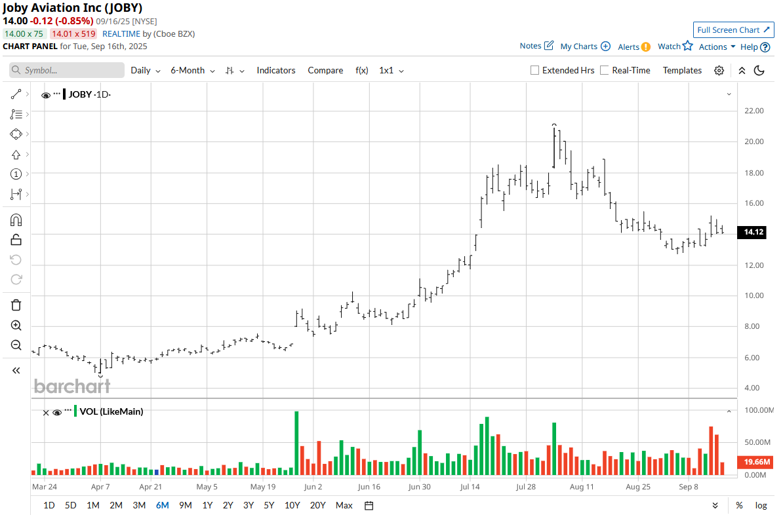The height and width of the screenshot is (532, 783).
Task: Click the redo arrow icon
Action: coord(16,280)
